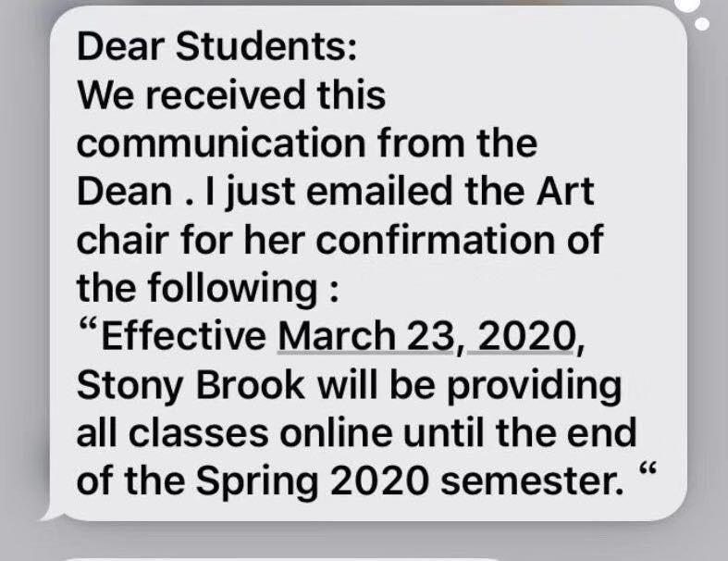This screenshot has height=561, width=728.
Task: Click the opening quotation mark before "Effective"
Action: pyautogui.click(x=89, y=331)
